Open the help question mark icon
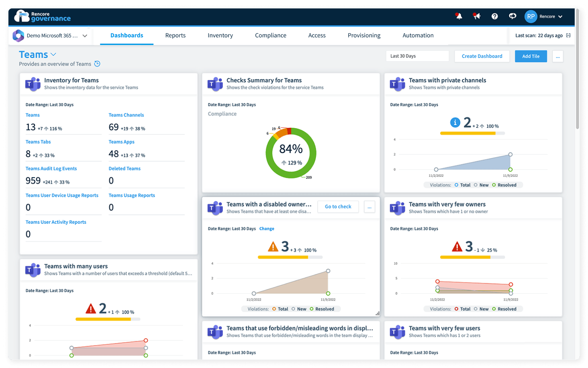Viewport: 588px width, 368px height. 495,16
